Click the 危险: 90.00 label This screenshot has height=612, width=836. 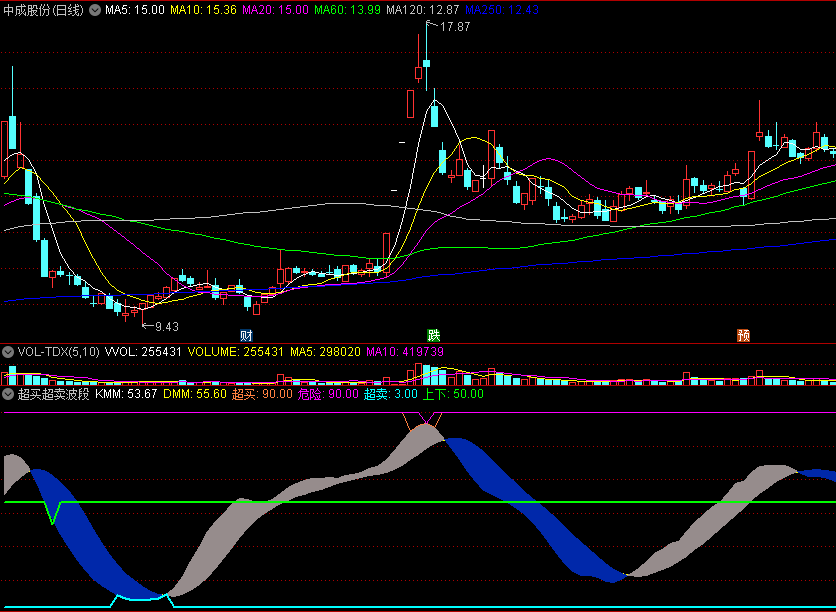(x=328, y=394)
